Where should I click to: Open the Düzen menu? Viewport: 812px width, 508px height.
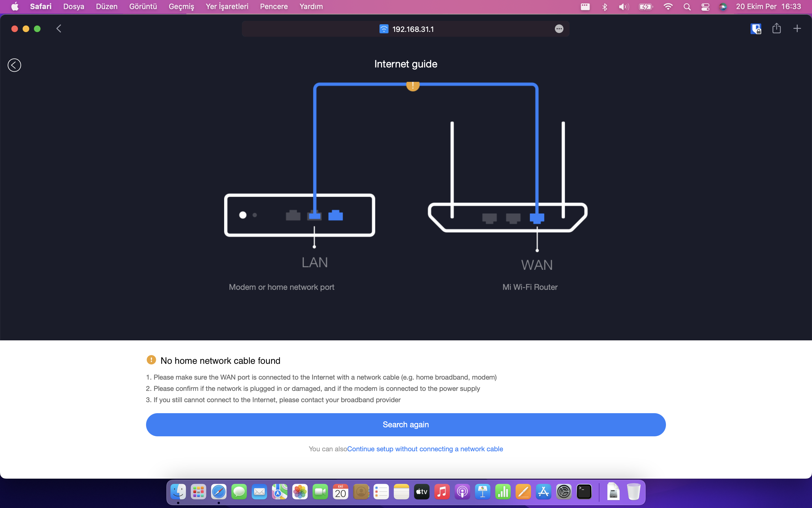[x=107, y=6]
